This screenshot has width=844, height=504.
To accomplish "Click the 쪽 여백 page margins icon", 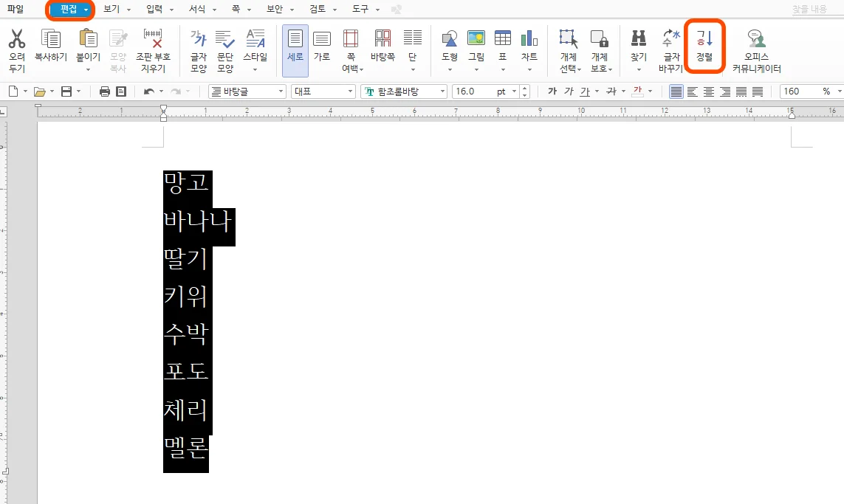I will (351, 38).
